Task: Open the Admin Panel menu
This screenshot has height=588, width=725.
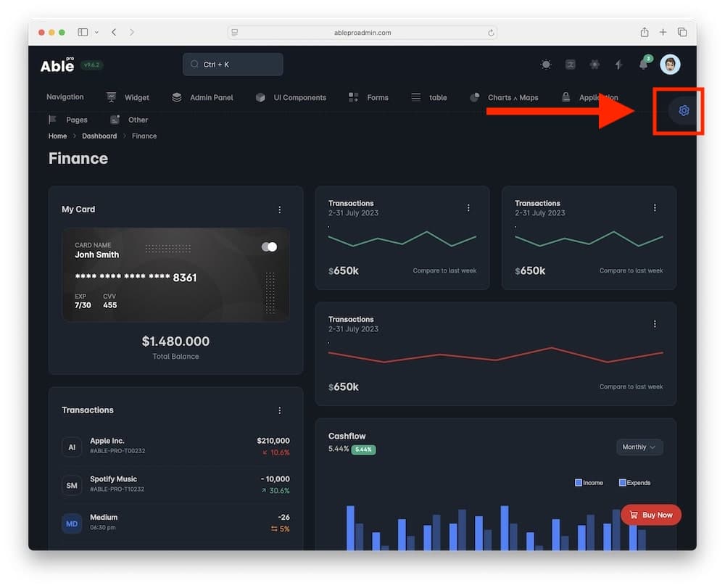Action: pos(203,98)
